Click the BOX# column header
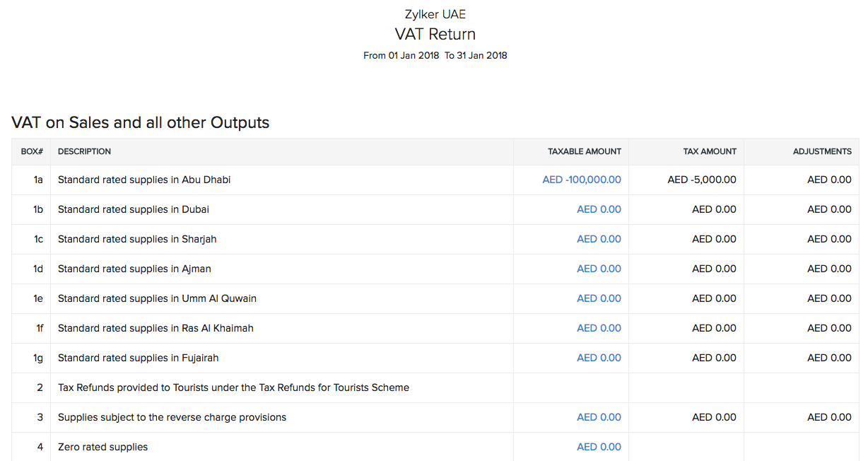This screenshot has height=461, width=868. point(32,151)
